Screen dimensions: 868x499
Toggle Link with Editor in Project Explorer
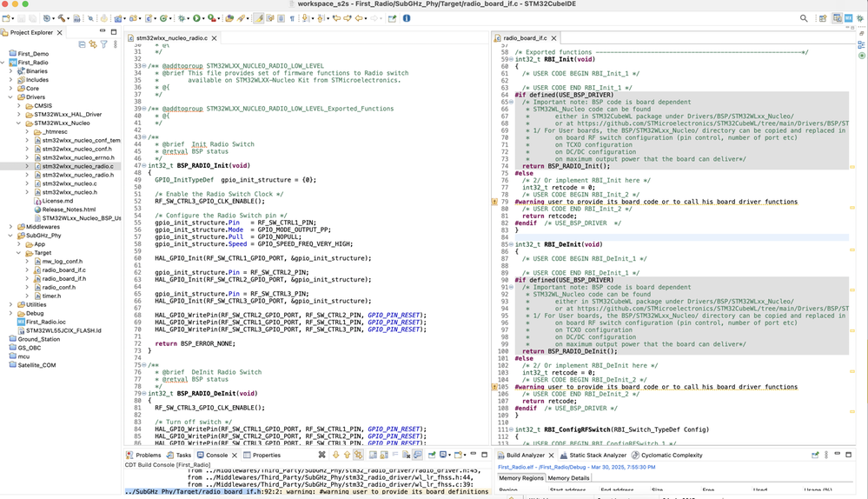click(x=92, y=43)
